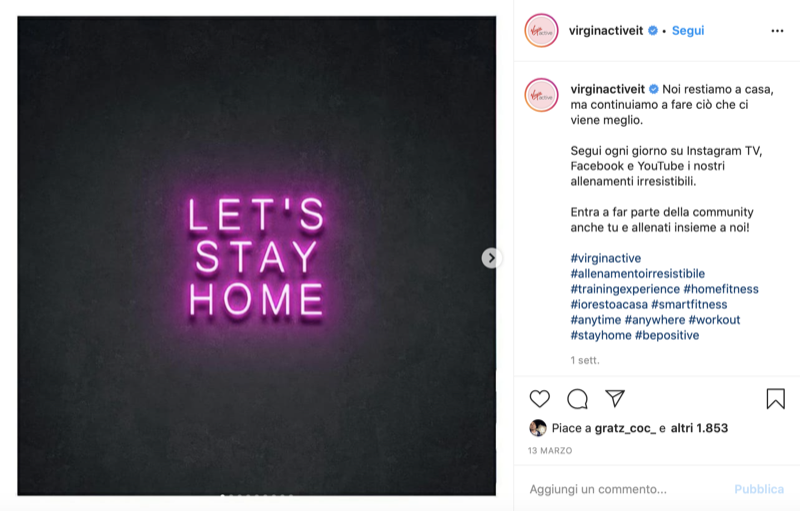Like the post with heart icon

coord(539,399)
